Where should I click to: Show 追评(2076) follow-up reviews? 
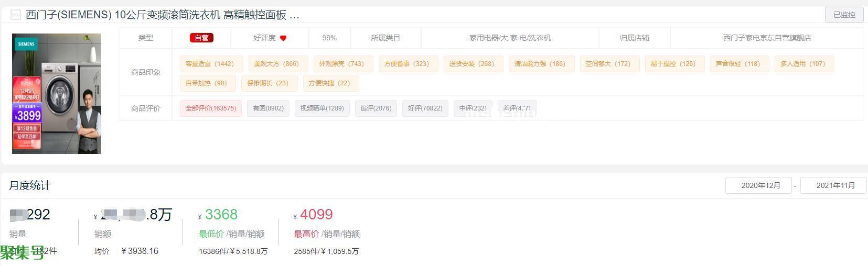pos(376,108)
